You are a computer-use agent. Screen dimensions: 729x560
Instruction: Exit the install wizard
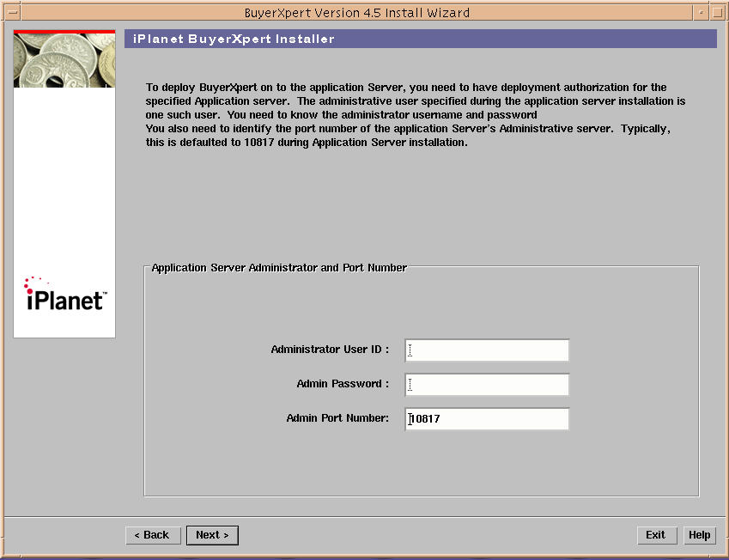coord(655,535)
